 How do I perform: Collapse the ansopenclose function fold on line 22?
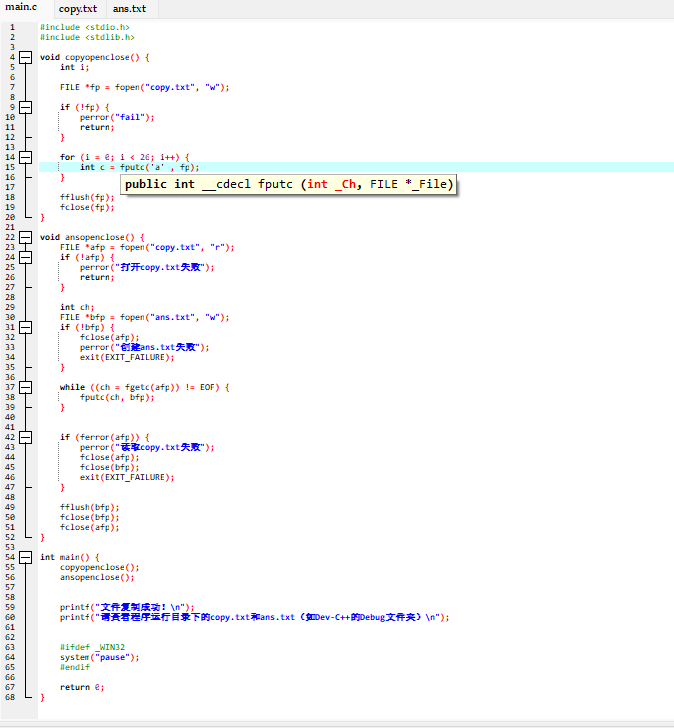(x=26, y=237)
